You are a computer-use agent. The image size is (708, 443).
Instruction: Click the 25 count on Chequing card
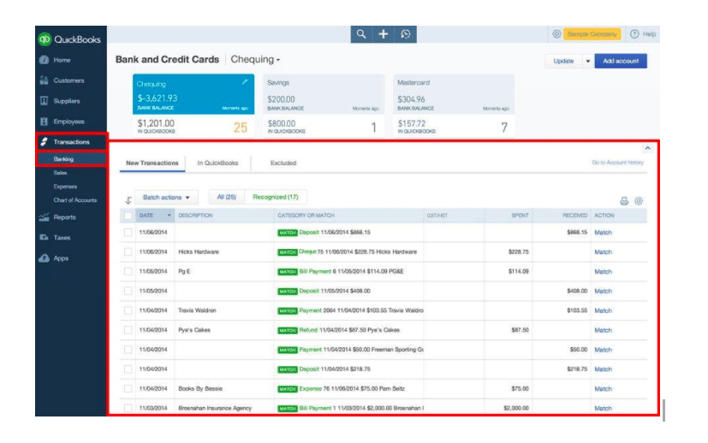point(240,128)
